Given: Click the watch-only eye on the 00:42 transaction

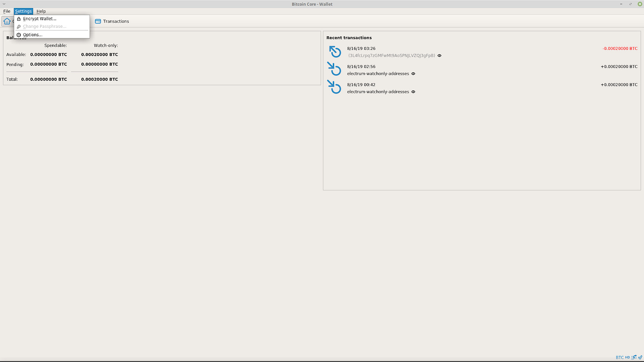Looking at the screenshot, I should (x=414, y=92).
